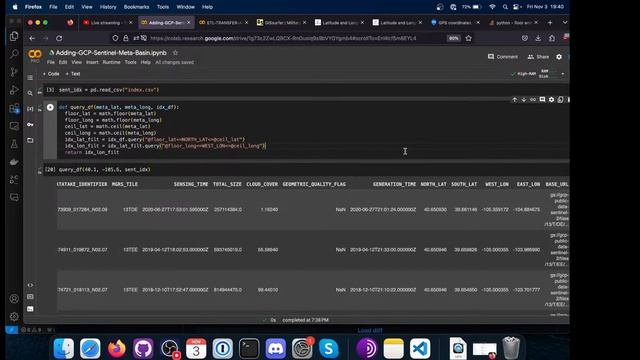This screenshot has height=360, width=640.
Task: Open VS Code Testing flask icon
Action: [x=14, y=144]
